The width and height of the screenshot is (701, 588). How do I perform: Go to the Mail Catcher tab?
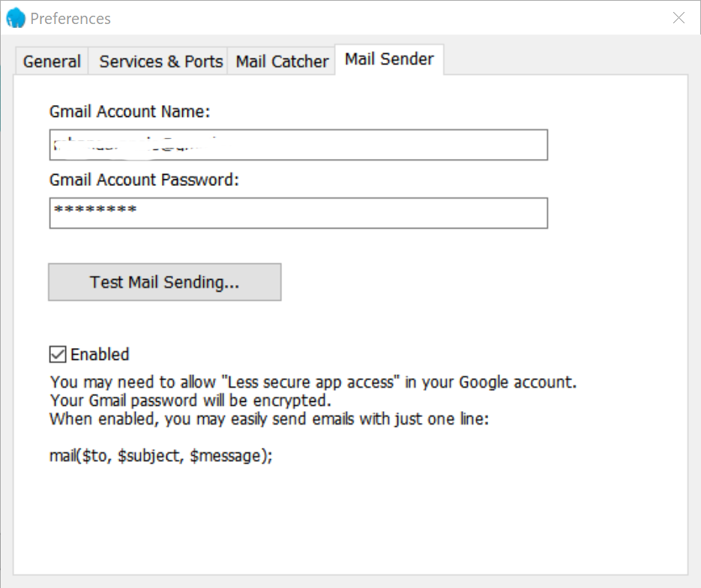(x=282, y=61)
